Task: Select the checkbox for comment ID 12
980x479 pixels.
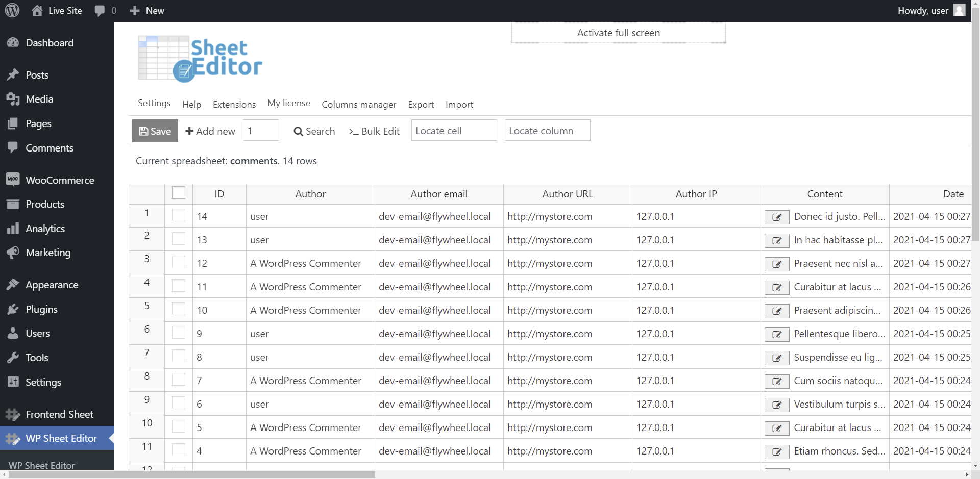Action: (179, 262)
